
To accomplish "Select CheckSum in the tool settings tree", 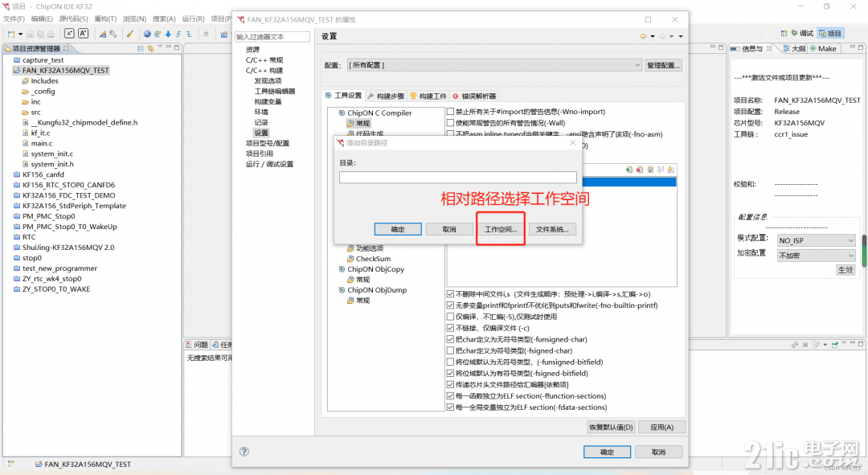I will point(373,259).
